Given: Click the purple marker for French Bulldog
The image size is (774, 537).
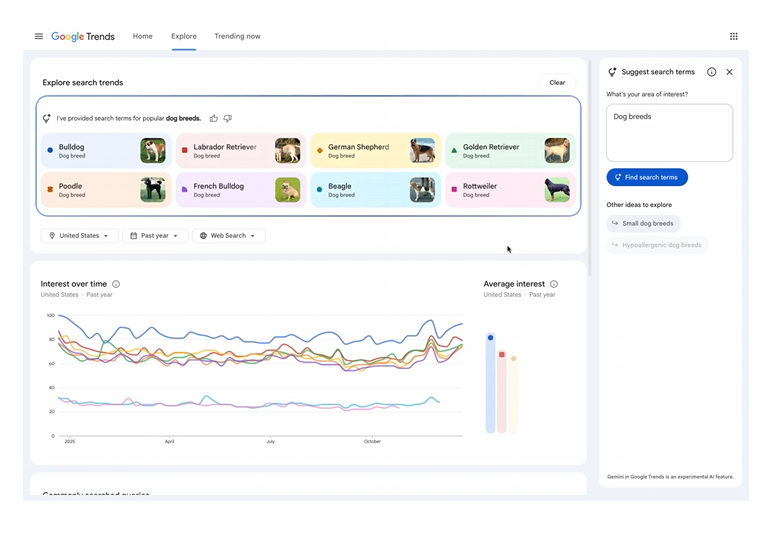Looking at the screenshot, I should pos(185,189).
